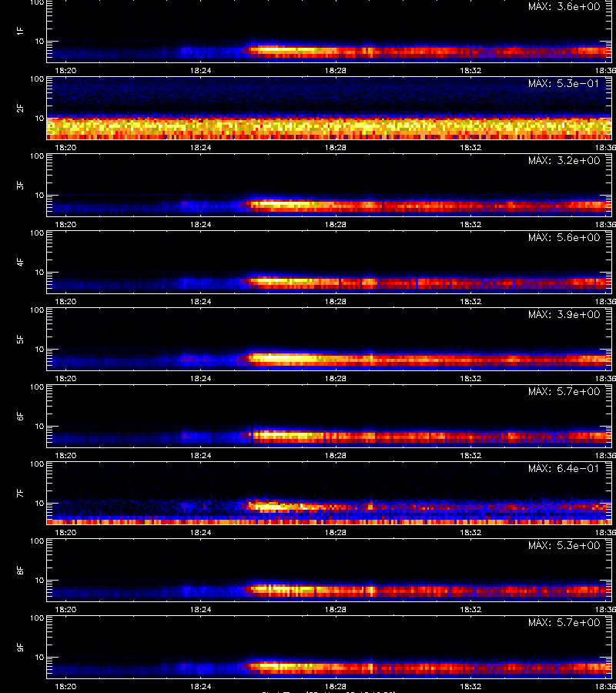Click '18:32' time label under panel 5F
Image resolution: width=616 pixels, height=693 pixels.
click(470, 378)
